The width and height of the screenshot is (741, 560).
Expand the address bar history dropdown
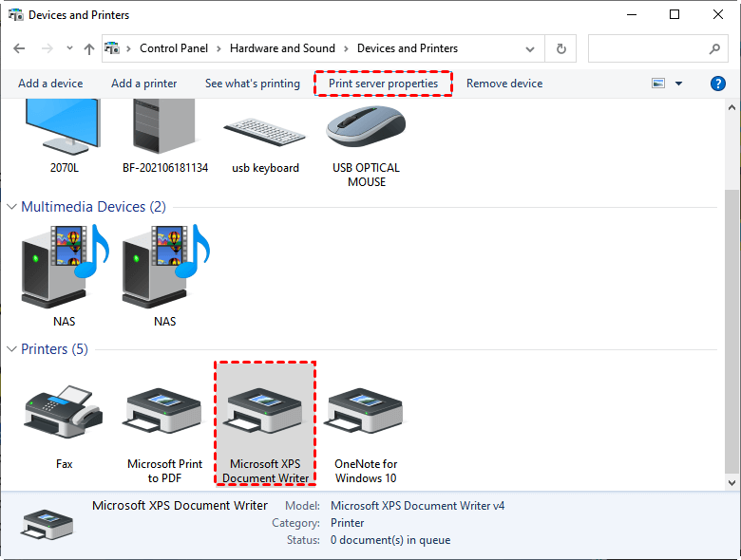click(530, 48)
